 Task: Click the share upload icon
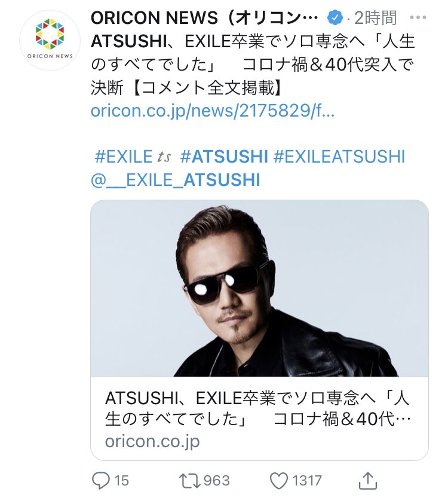tap(368, 480)
